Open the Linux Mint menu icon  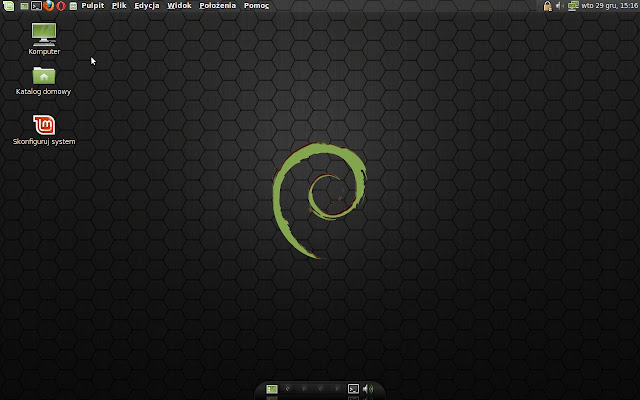pyautogui.click(x=8, y=6)
